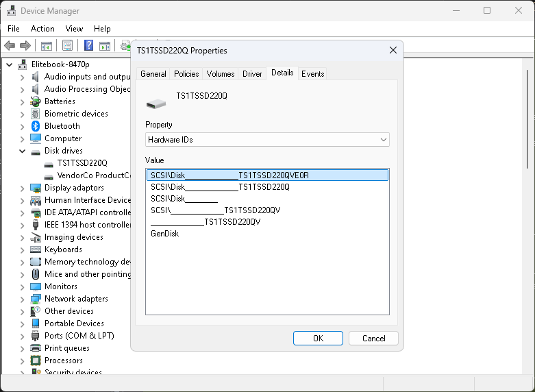Click the Audio inputs and outputs speaker icon
This screenshot has width=535, height=392.
point(36,77)
